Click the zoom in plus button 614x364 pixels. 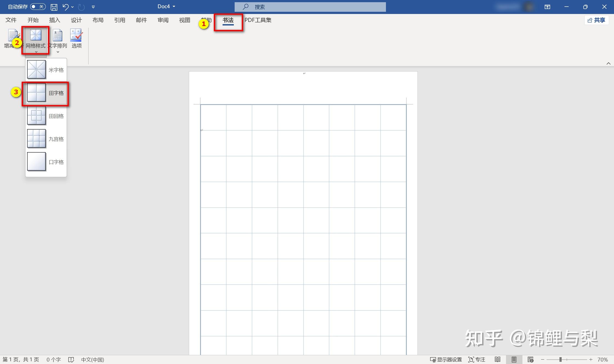click(591, 360)
